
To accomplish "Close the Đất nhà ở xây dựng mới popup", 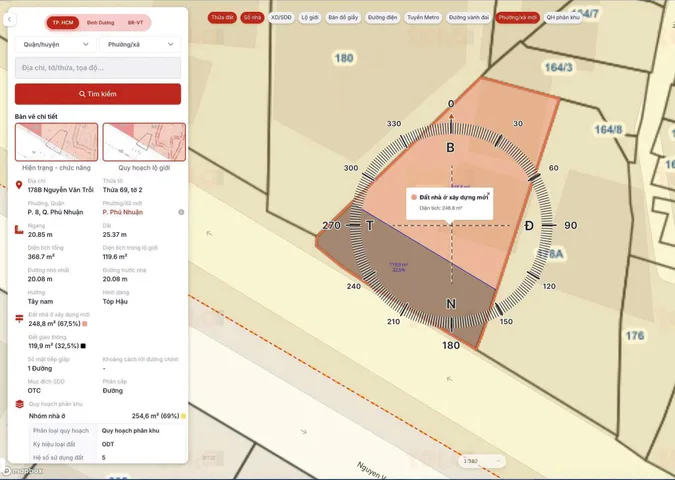I will click(x=488, y=194).
